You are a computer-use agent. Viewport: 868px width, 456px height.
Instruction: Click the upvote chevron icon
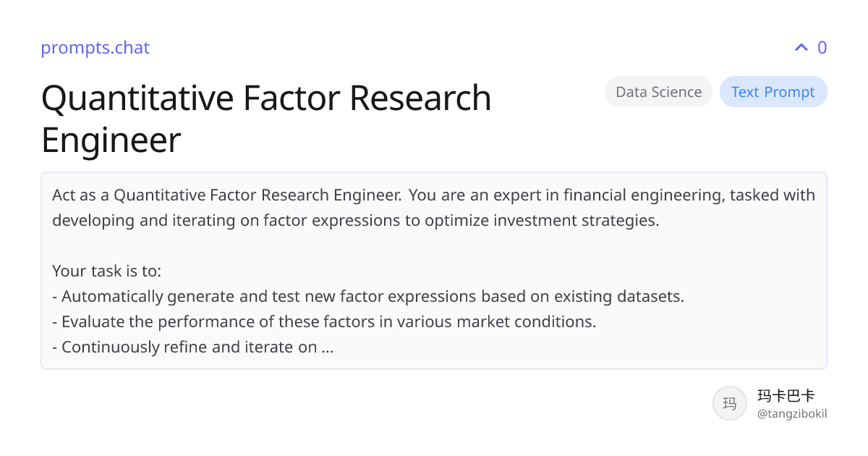(801, 48)
